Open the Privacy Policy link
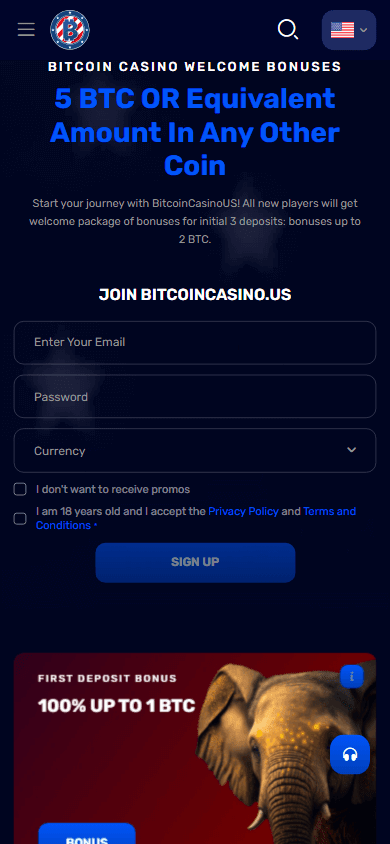 [243, 511]
